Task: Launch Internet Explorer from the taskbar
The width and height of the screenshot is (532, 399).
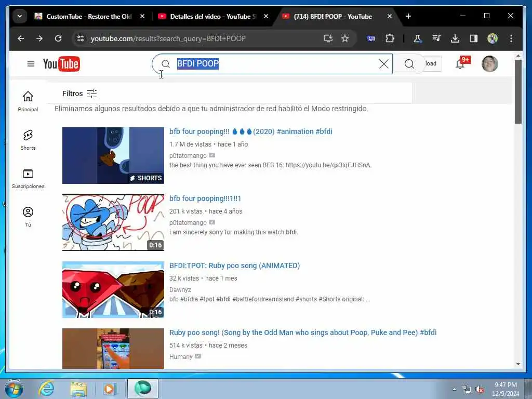Action: tap(46, 389)
